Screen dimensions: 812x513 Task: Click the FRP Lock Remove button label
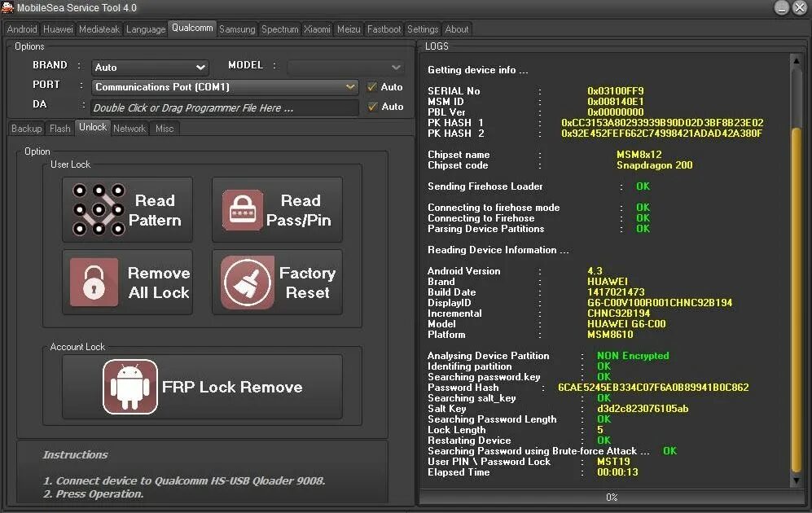tap(232, 388)
